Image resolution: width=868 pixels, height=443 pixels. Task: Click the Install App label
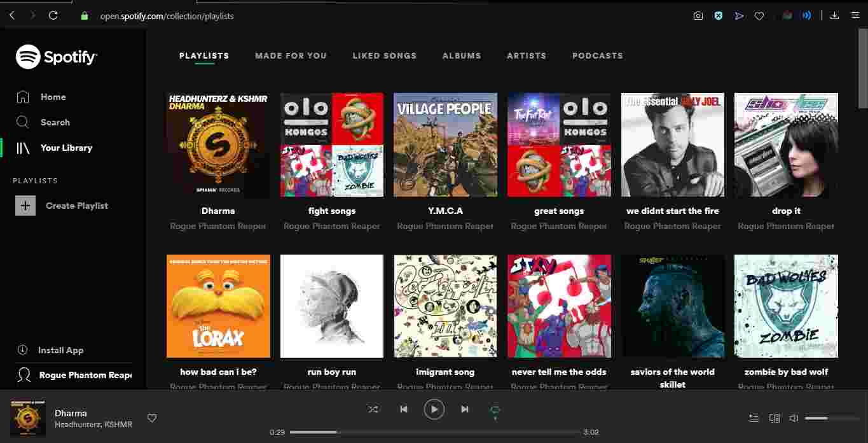(61, 350)
